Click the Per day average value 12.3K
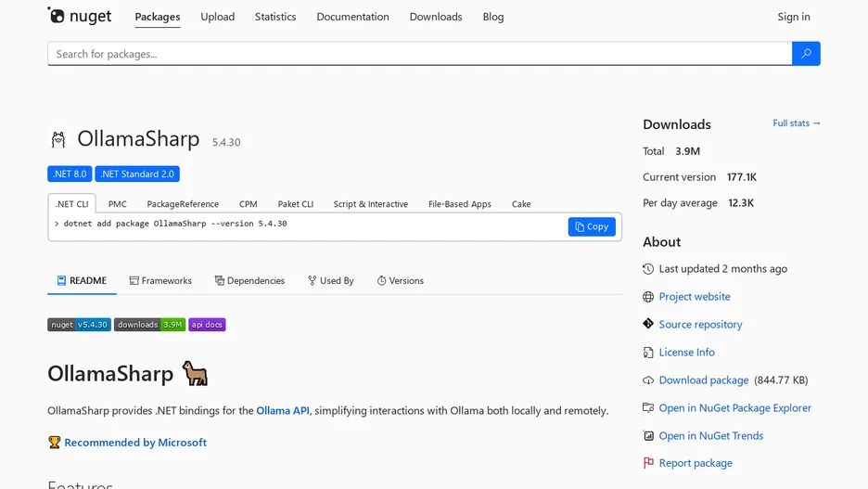Viewport: 868px width, 489px height. tap(741, 202)
